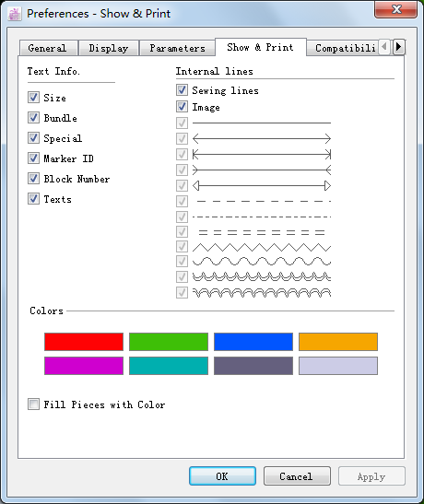Disable the Marker ID text info
This screenshot has height=504, width=424.
(x=33, y=158)
